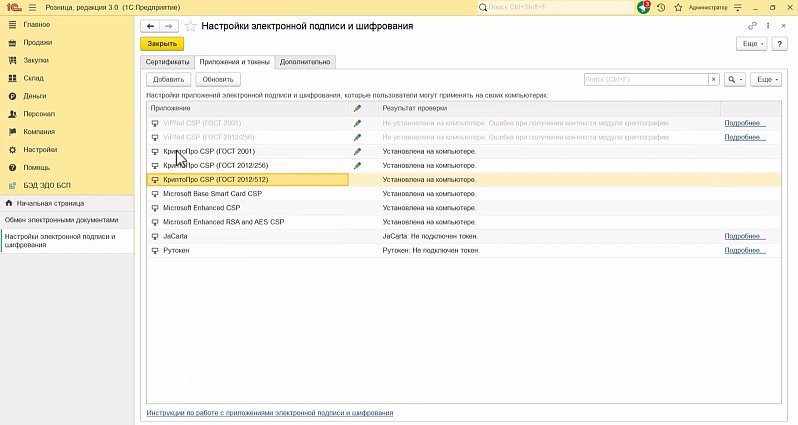Click pencil icon for КриптоПро CSP (ГОСТ 2012/256)
The height and width of the screenshot is (425, 798).
(357, 165)
